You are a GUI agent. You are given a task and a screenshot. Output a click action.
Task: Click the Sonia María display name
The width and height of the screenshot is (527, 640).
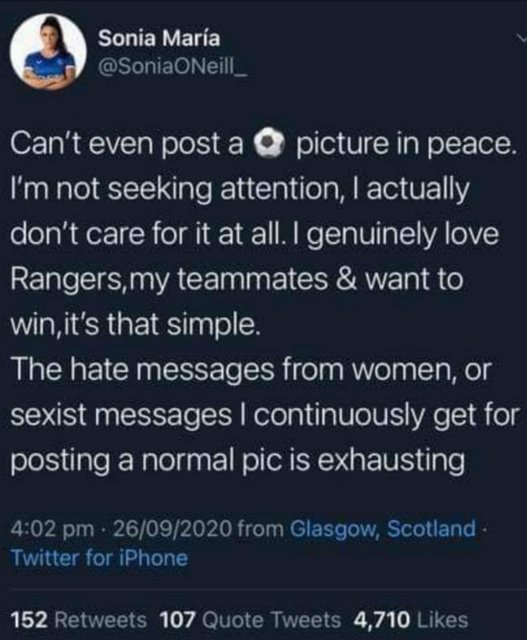coord(159,39)
